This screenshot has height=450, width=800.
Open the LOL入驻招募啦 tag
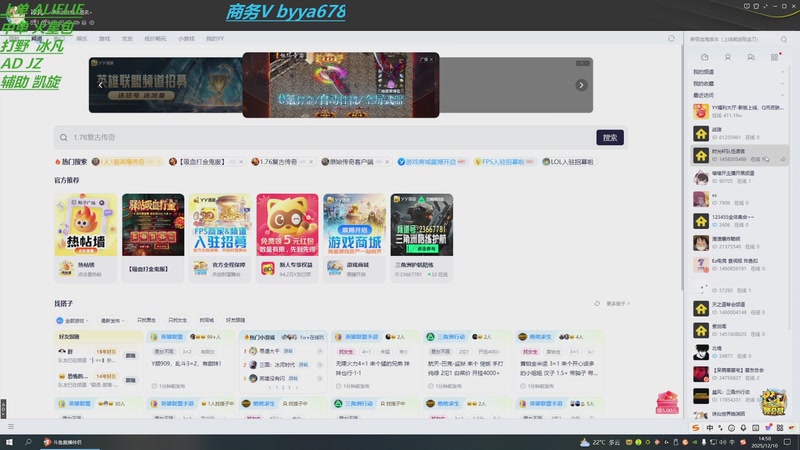point(567,162)
